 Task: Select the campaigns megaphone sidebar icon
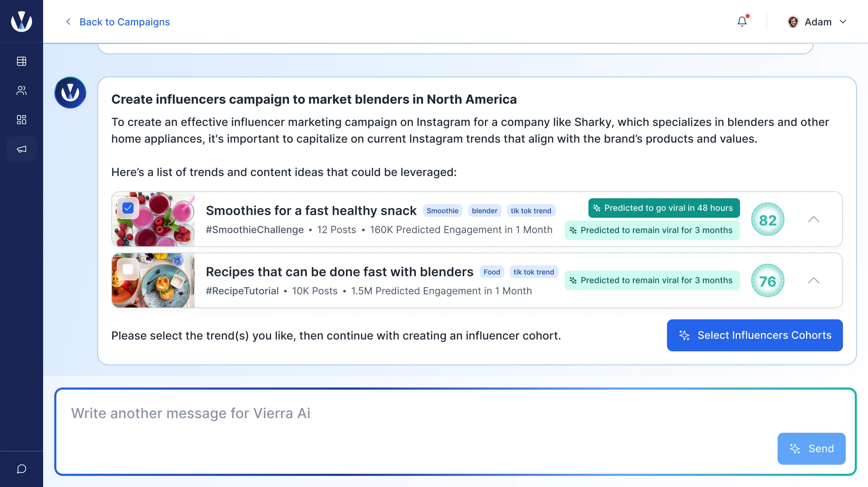click(x=22, y=149)
